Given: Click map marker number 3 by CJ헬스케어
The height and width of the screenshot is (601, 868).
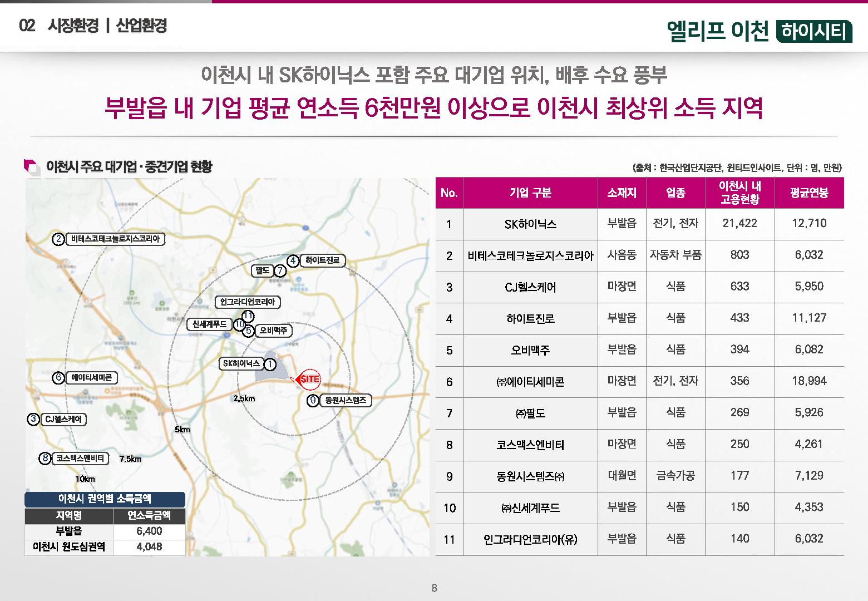Looking at the screenshot, I should (33, 419).
